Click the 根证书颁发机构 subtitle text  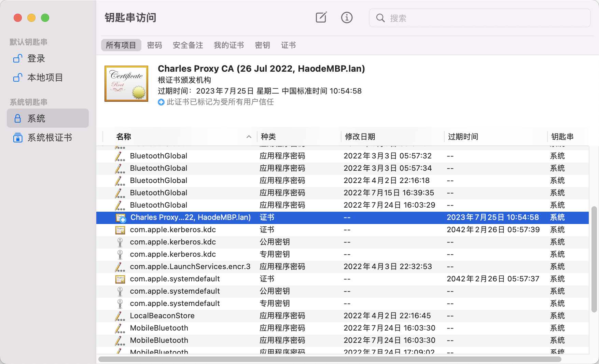point(184,80)
